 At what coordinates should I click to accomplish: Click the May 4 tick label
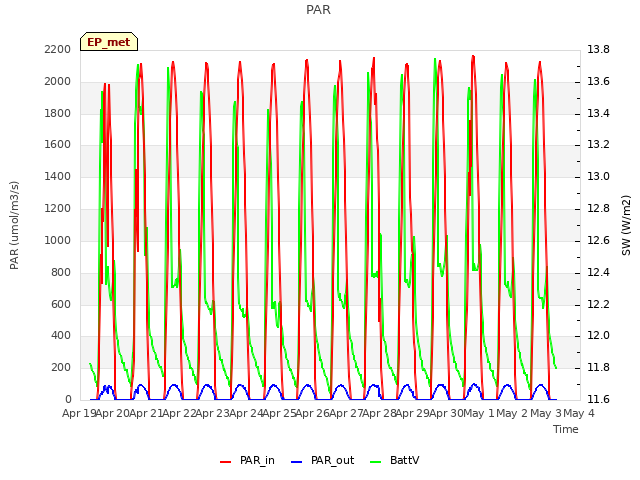579,413
